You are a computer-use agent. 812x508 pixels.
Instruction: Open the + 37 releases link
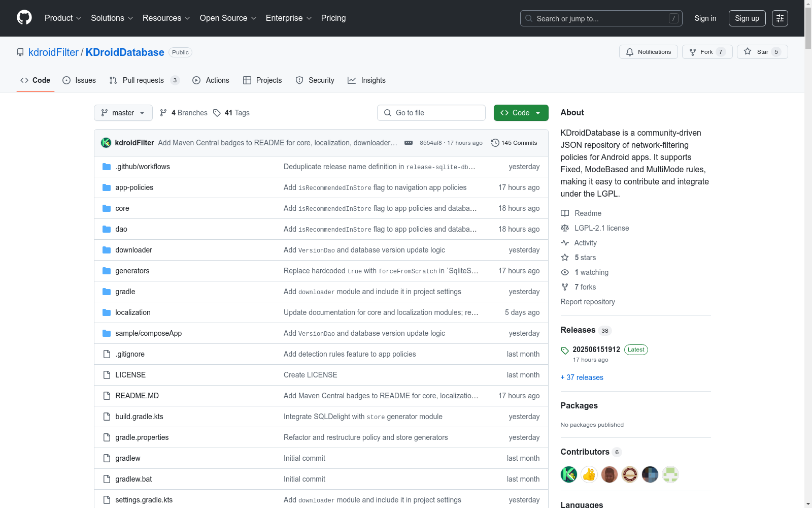pyautogui.click(x=582, y=377)
